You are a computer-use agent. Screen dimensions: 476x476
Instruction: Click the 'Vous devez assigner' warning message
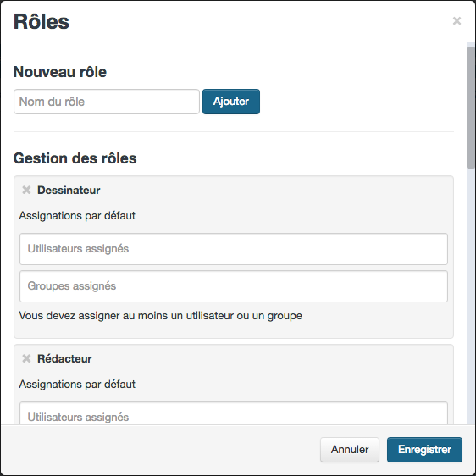(x=161, y=316)
